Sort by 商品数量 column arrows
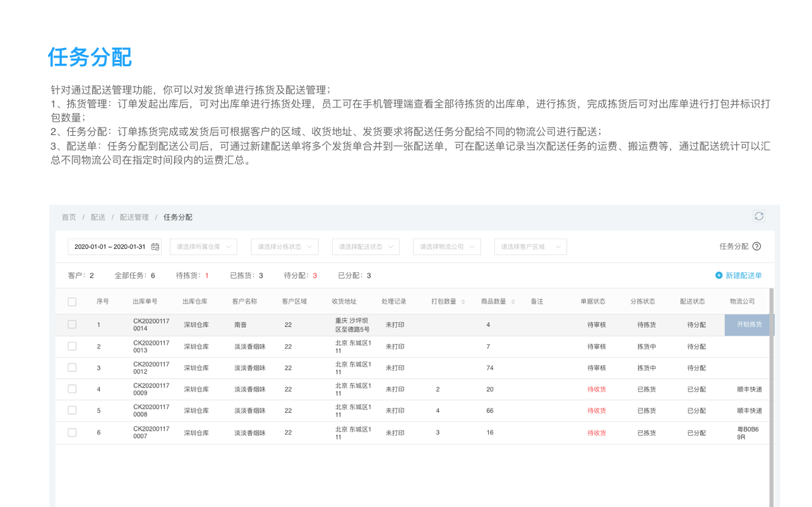This screenshot has height=507, width=812. (x=513, y=302)
